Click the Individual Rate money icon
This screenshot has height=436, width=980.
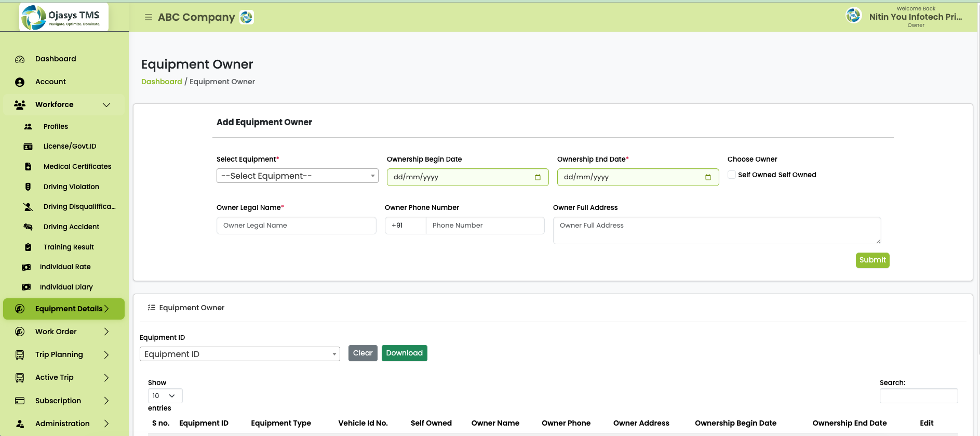[x=26, y=267]
